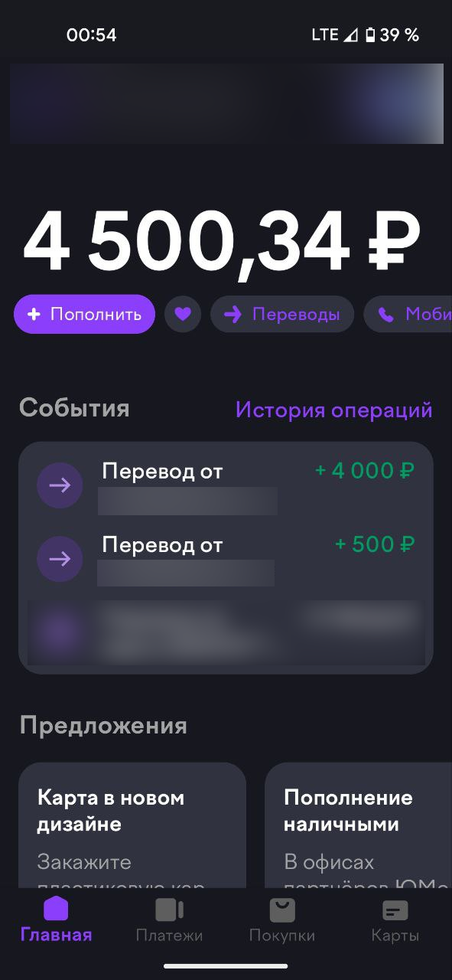The width and height of the screenshot is (452, 980).
Task: Tap the battery status icon
Action: [370, 34]
